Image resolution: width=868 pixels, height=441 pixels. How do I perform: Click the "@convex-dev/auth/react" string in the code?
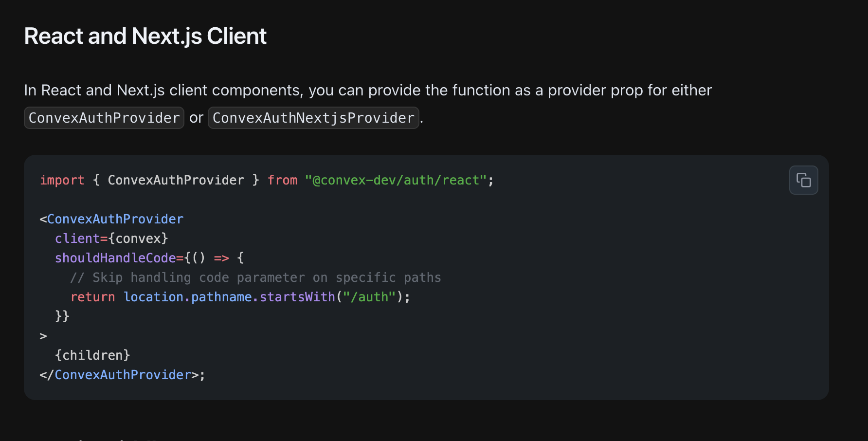[x=396, y=180]
